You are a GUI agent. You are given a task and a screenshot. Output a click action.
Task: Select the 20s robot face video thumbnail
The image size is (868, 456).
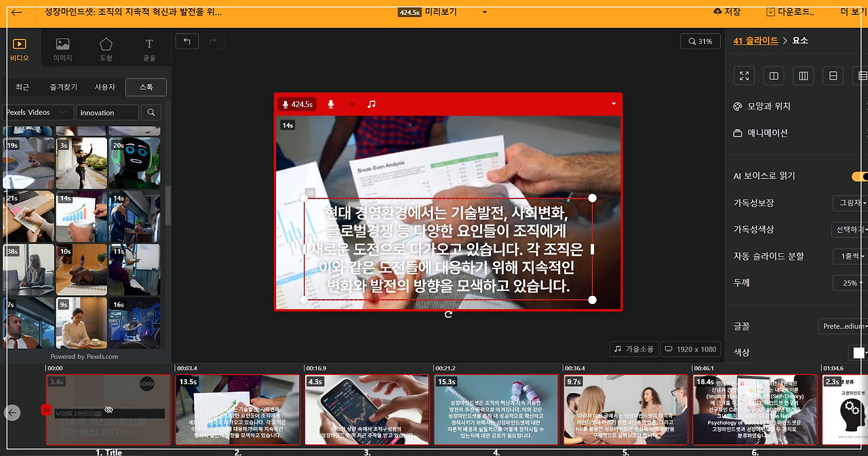coord(134,163)
